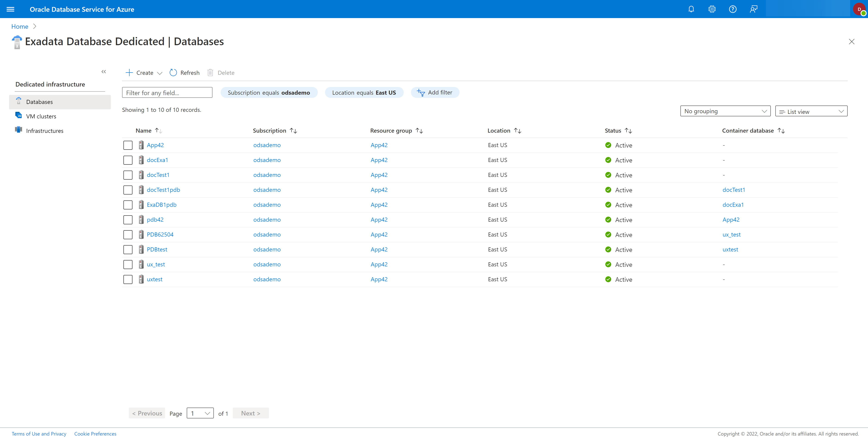
Task: Click the database icon next to docExa1
Action: [x=141, y=160]
